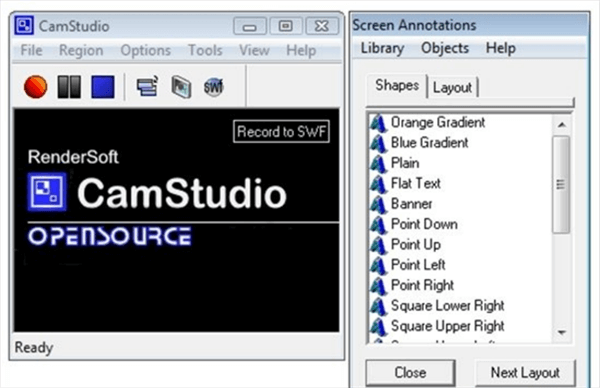Start recording with the red Record button
600x388 pixels.
click(35, 87)
